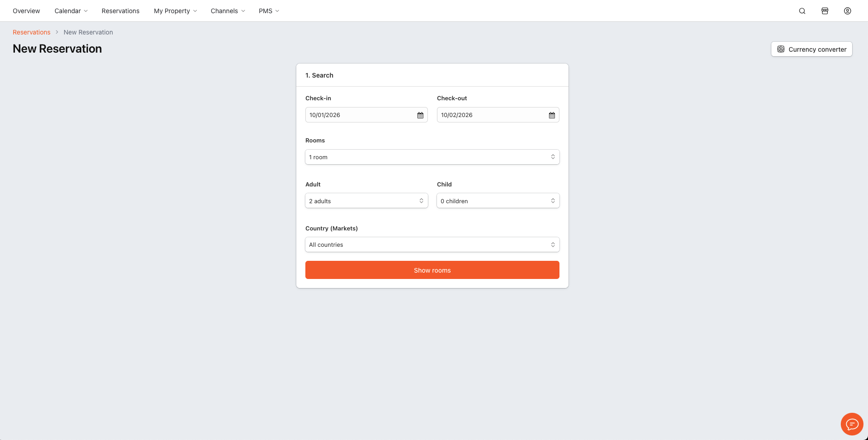Open the Currency converter

[x=811, y=49]
